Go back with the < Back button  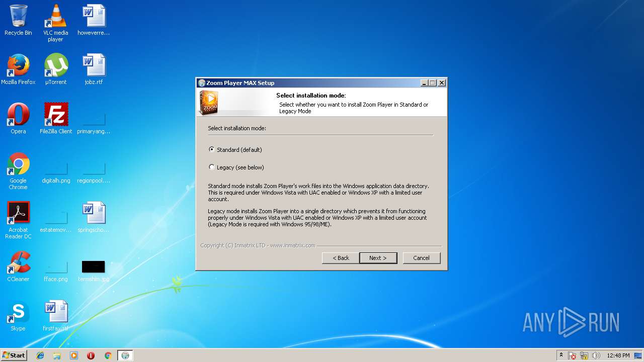pyautogui.click(x=341, y=258)
